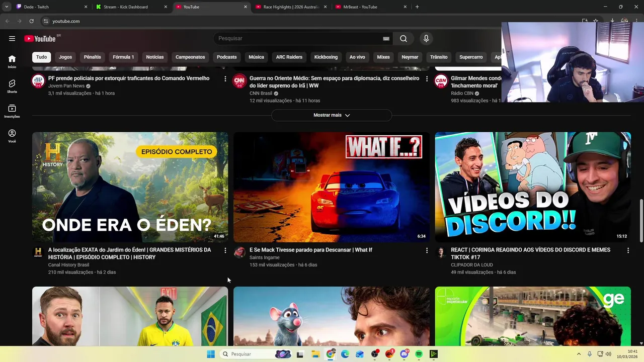The image size is (644, 362).
Task: Filter feed by Podcasts chip
Action: (x=227, y=57)
